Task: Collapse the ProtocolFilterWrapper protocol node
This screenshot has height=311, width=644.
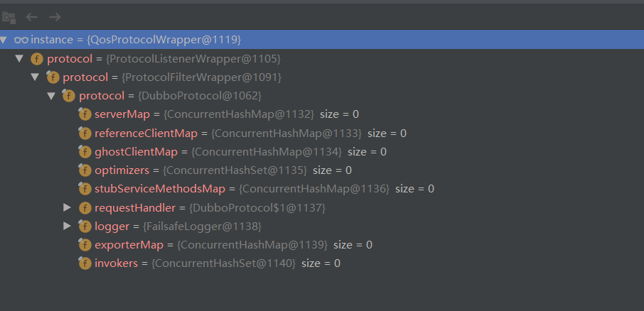Action: click(x=36, y=77)
